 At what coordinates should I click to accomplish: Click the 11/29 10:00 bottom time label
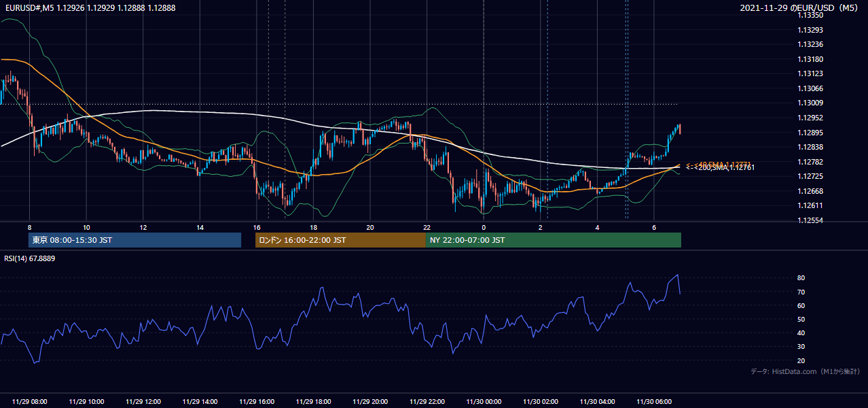tap(86, 402)
